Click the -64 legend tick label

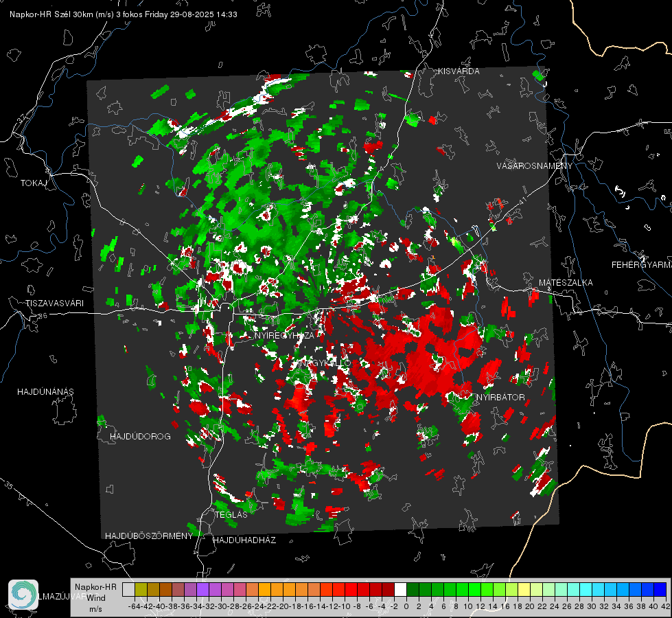(x=135, y=606)
